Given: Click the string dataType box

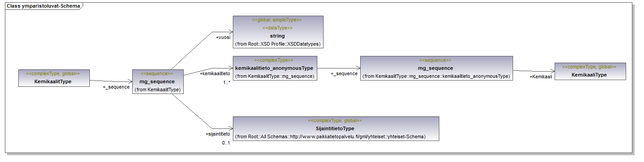Looking at the screenshot, I should coord(278,32).
